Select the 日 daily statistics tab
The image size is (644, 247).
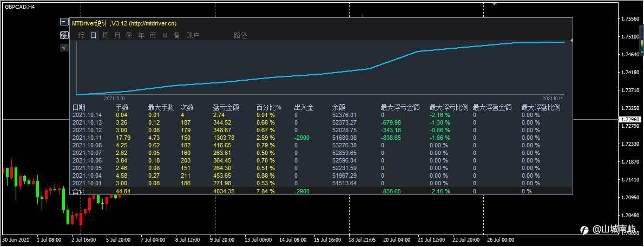pyautogui.click(x=94, y=36)
